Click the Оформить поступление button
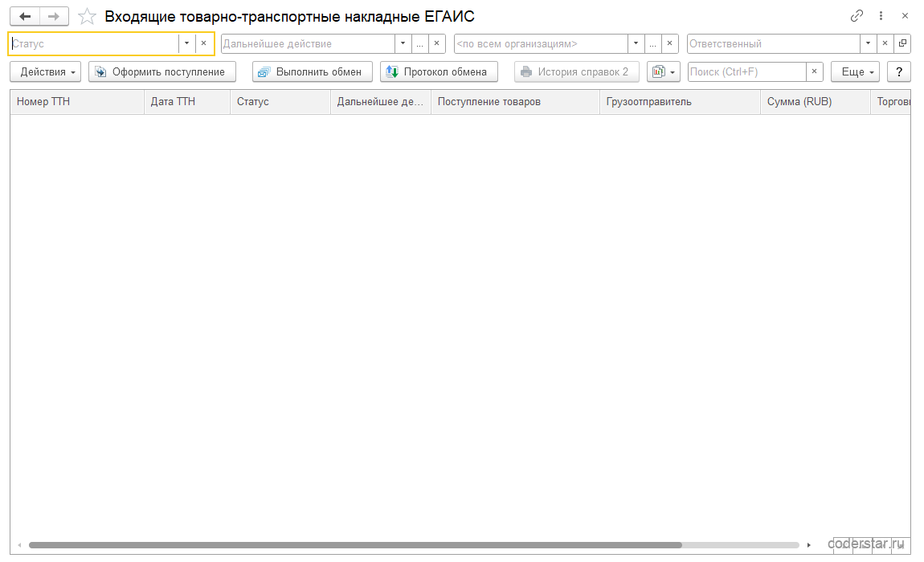 click(162, 72)
